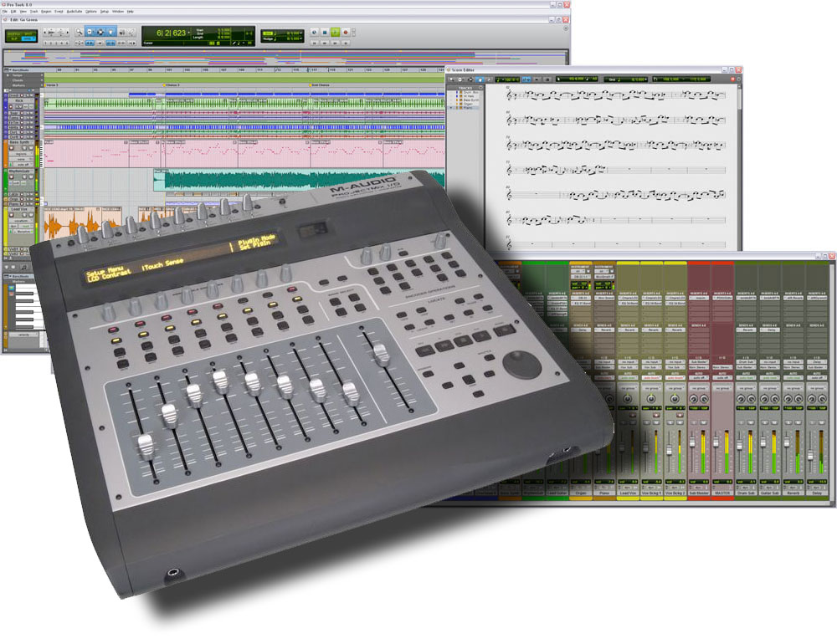The width and height of the screenshot is (837, 644).
Task: Select the Trim tool in Edit window
Action: tap(90, 32)
